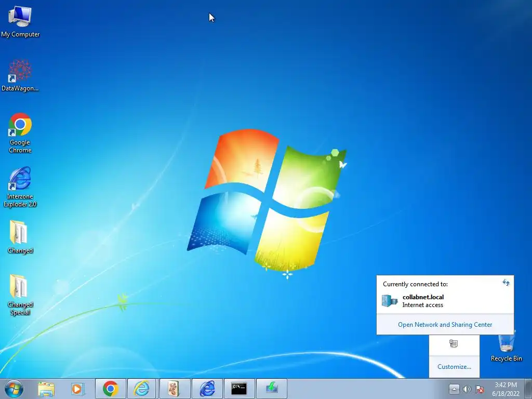This screenshot has height=399, width=532.
Task: Click the volume speaker tray icon
Action: click(x=467, y=389)
